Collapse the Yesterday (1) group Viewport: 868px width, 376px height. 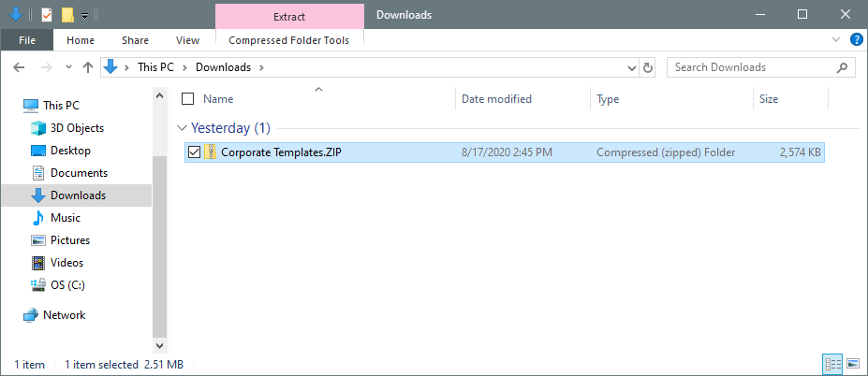[181, 128]
